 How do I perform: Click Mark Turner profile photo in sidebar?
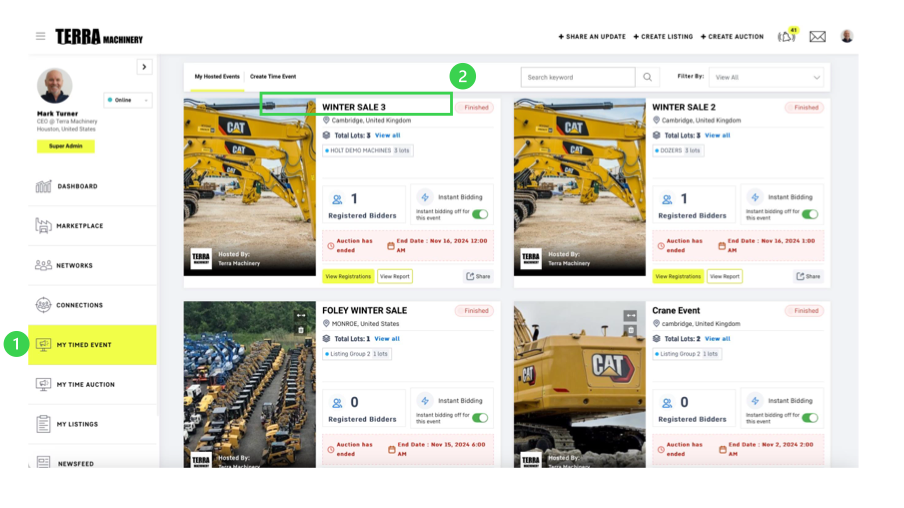pos(55,86)
